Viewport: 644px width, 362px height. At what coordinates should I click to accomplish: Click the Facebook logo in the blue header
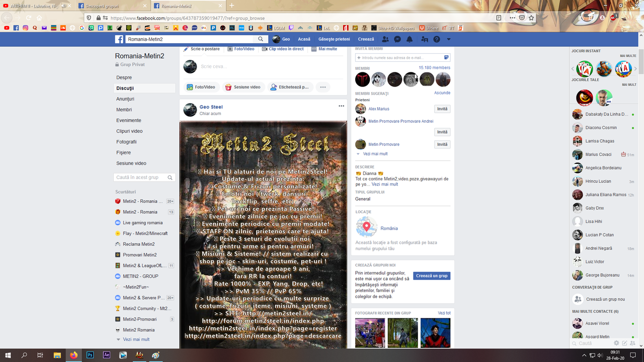click(x=119, y=39)
